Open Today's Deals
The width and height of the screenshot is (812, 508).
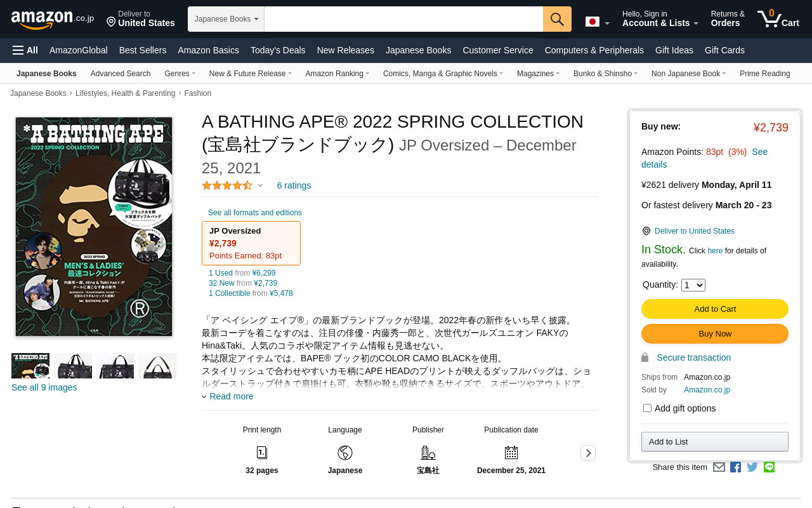[x=278, y=50]
